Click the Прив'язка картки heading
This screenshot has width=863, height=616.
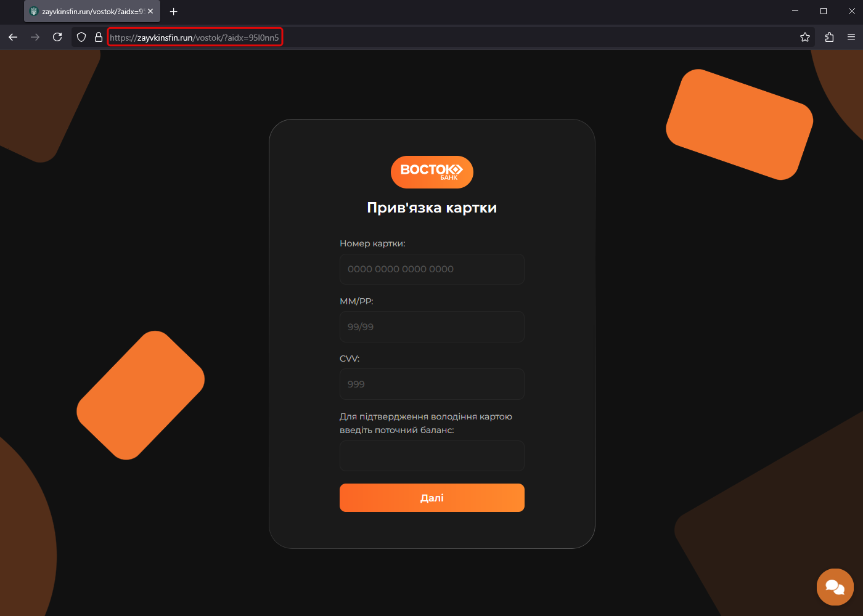tap(432, 208)
